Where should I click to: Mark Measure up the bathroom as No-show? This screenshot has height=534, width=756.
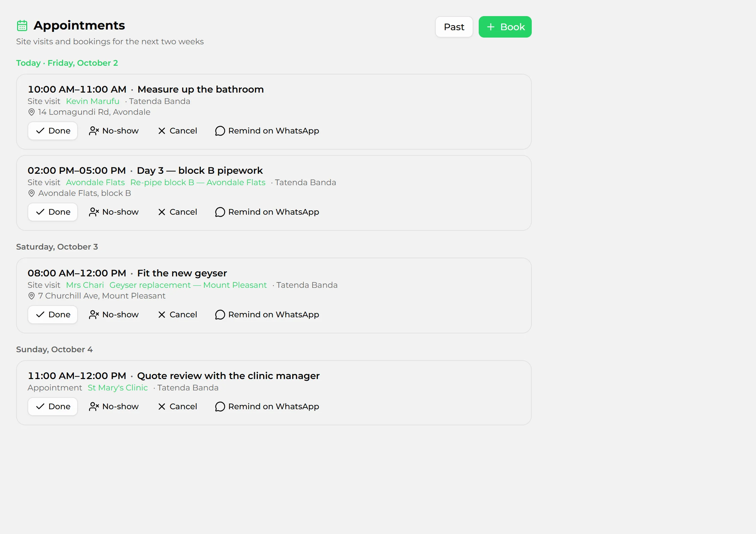click(114, 131)
